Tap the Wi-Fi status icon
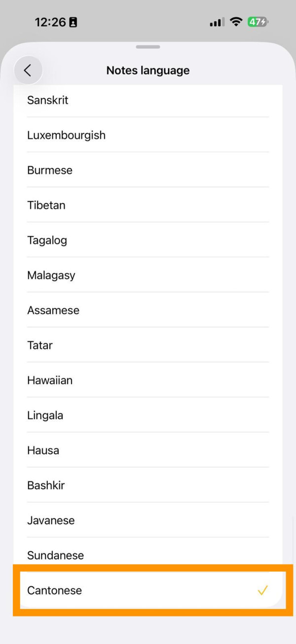This screenshot has height=644, width=296. [236, 22]
